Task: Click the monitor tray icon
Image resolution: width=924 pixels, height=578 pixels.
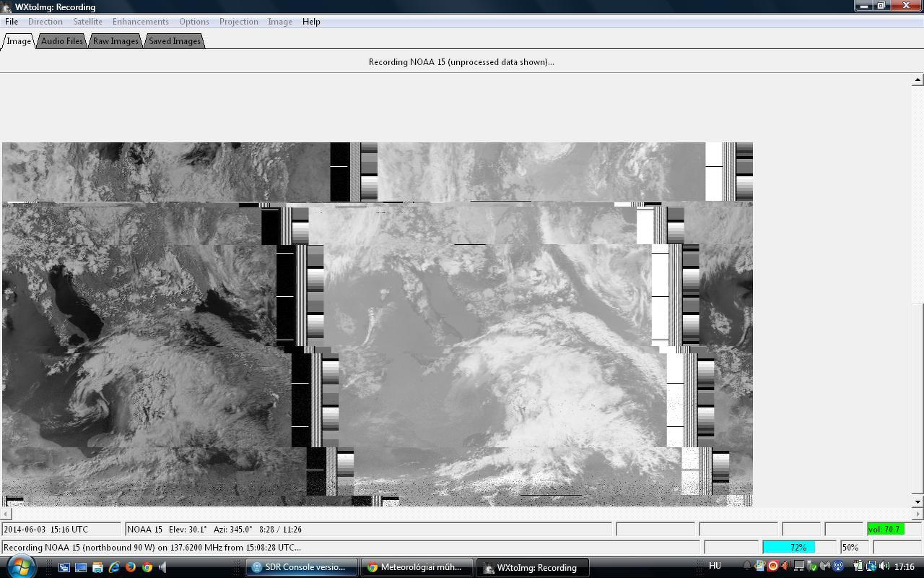Action: [x=799, y=566]
